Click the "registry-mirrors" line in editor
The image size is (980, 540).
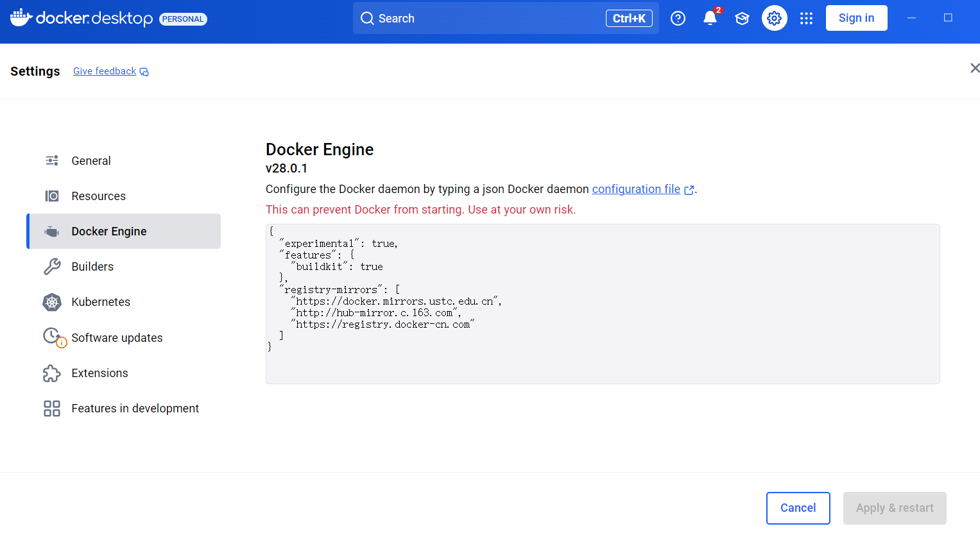point(340,290)
